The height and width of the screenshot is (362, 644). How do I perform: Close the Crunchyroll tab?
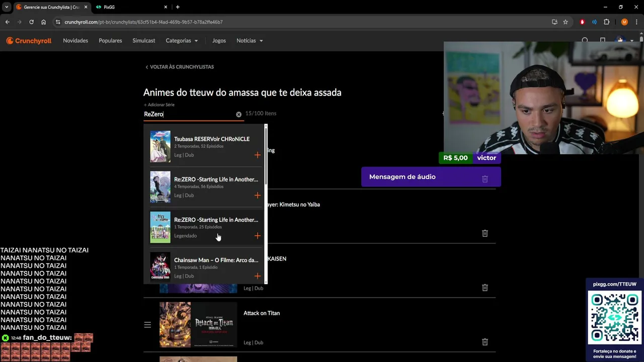tap(86, 7)
